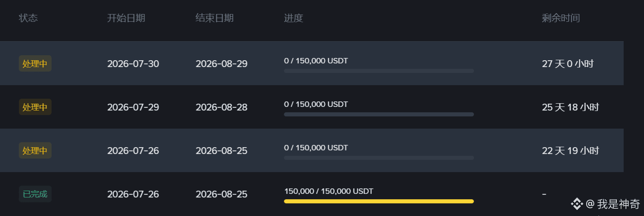This screenshot has height=216, width=644.
Task: Click the Binance logo watermark icon
Action: 577,204
